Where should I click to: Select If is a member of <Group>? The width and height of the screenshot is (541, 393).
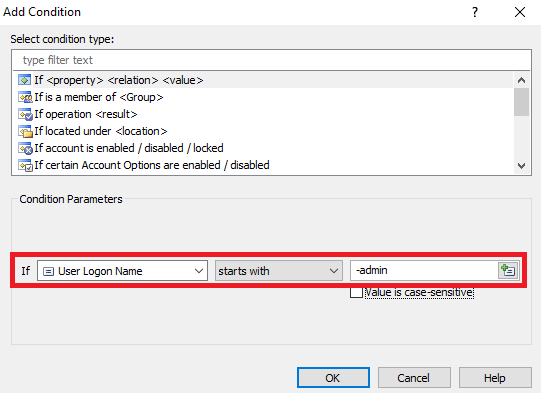point(98,97)
